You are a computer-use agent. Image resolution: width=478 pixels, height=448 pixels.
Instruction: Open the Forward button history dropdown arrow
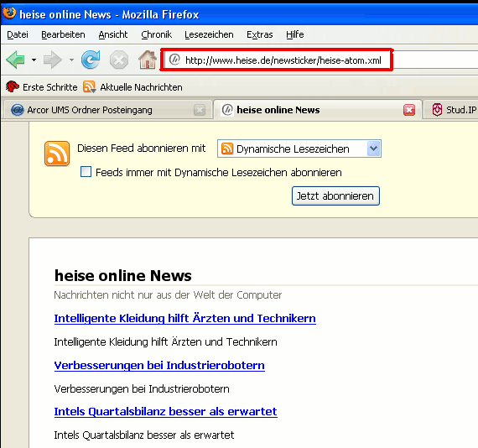click(x=71, y=60)
